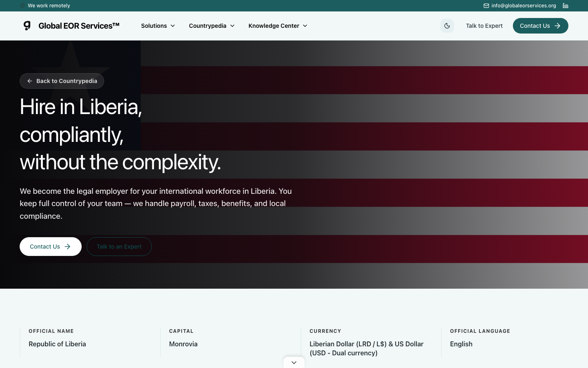This screenshot has height=368, width=588.
Task: Open the Countrypedia dropdown menu
Action: [x=212, y=26]
